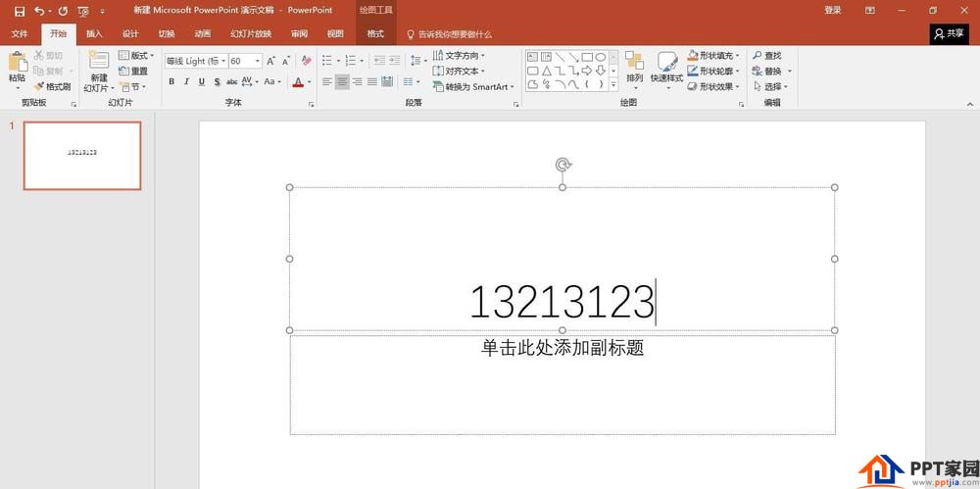The width and height of the screenshot is (980, 489).
Task: Click the 共享 share button
Action: click(x=949, y=33)
